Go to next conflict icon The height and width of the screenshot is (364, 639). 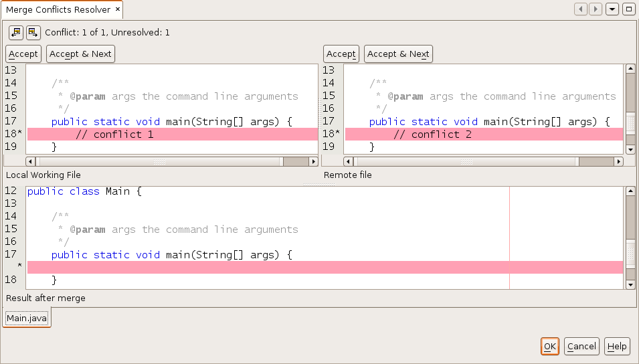33,32
